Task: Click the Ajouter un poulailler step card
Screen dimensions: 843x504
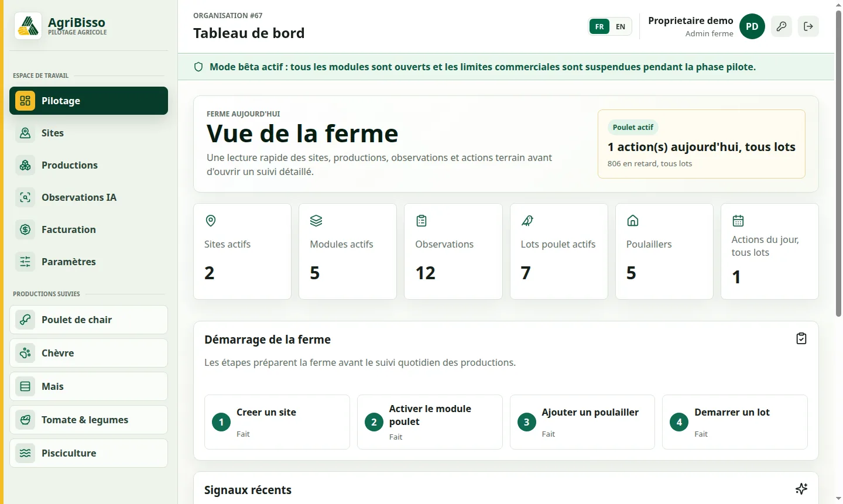Action: (x=582, y=422)
